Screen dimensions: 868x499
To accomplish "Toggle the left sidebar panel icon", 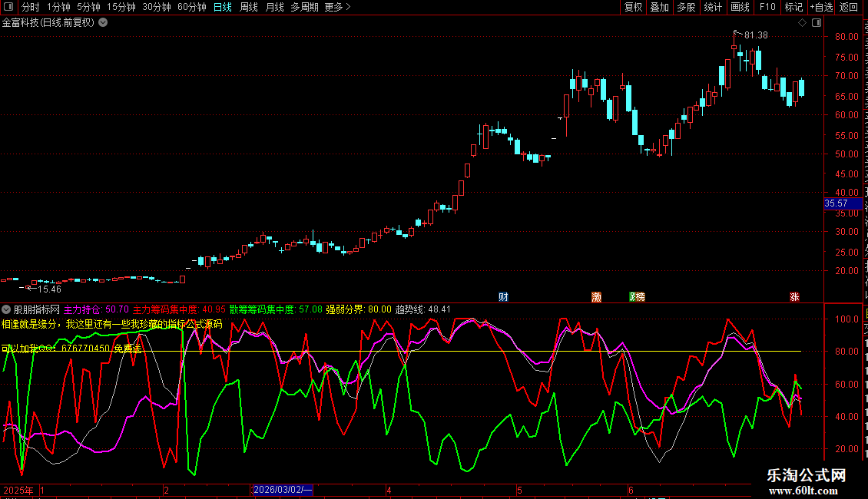I will 8,7.
